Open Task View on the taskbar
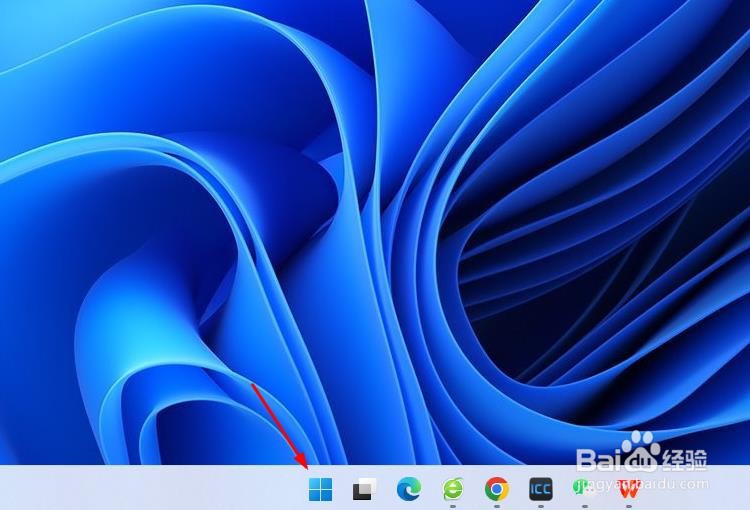The width and height of the screenshot is (750, 510). coord(364,489)
